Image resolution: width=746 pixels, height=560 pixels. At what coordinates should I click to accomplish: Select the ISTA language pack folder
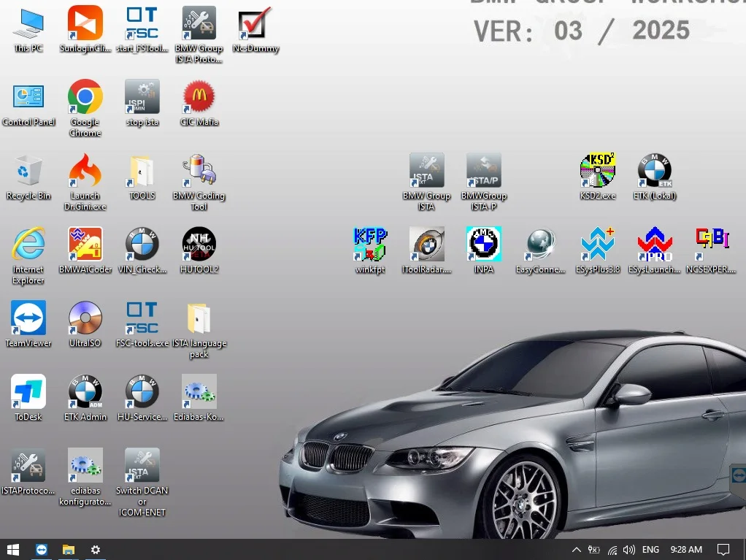[199, 319]
